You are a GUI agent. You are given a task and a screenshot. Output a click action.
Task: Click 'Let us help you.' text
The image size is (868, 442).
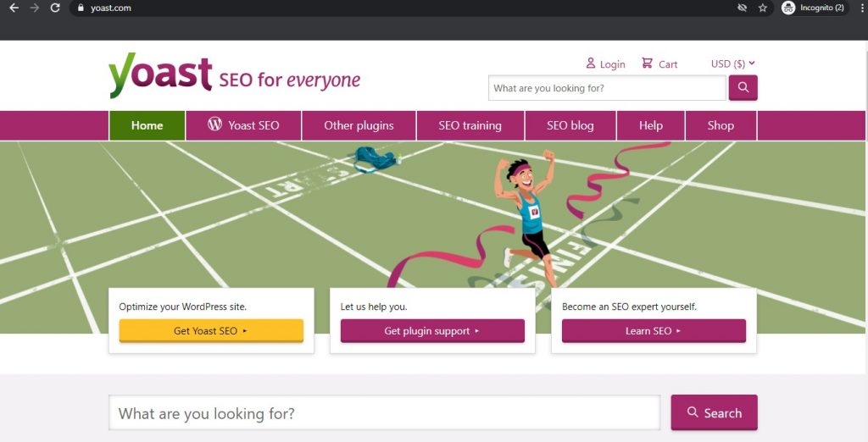[x=374, y=307]
